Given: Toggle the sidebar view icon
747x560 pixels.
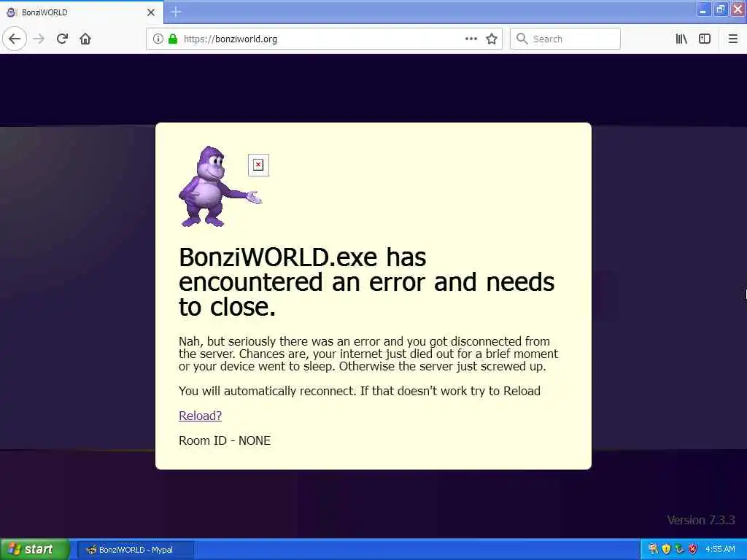Looking at the screenshot, I should (705, 39).
